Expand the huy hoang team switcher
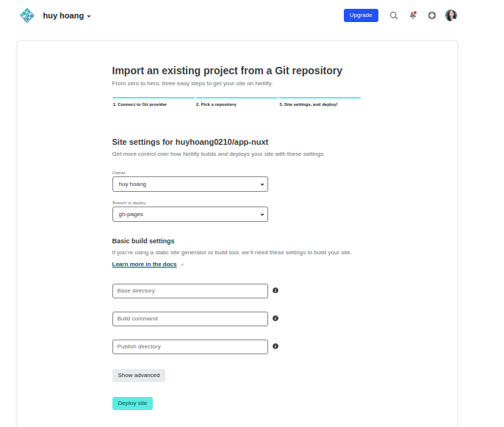 pos(67,15)
